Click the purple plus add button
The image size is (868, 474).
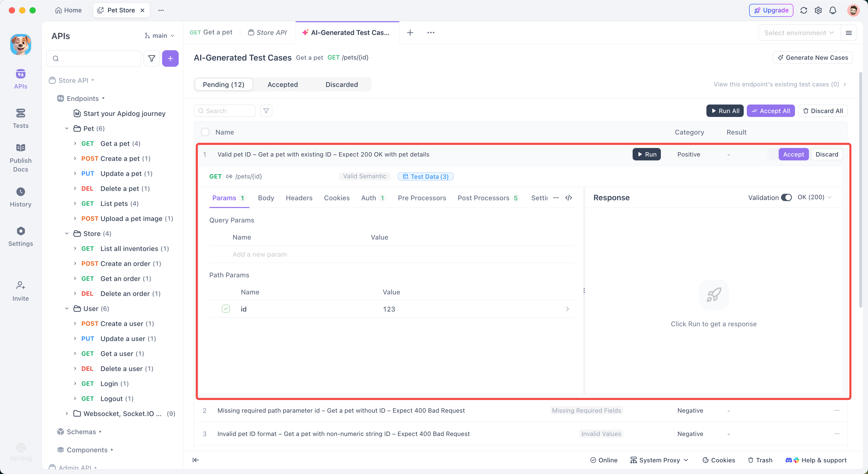[170, 58]
